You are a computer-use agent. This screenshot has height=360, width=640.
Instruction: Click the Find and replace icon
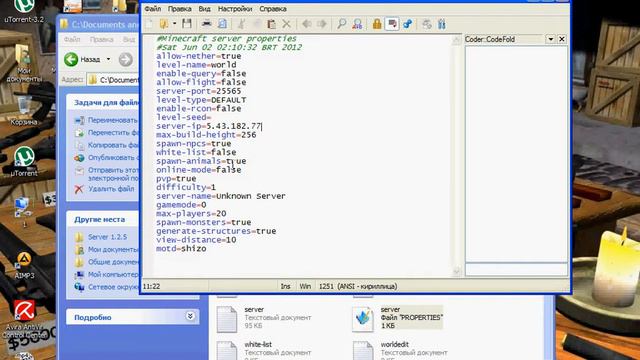(x=357, y=24)
